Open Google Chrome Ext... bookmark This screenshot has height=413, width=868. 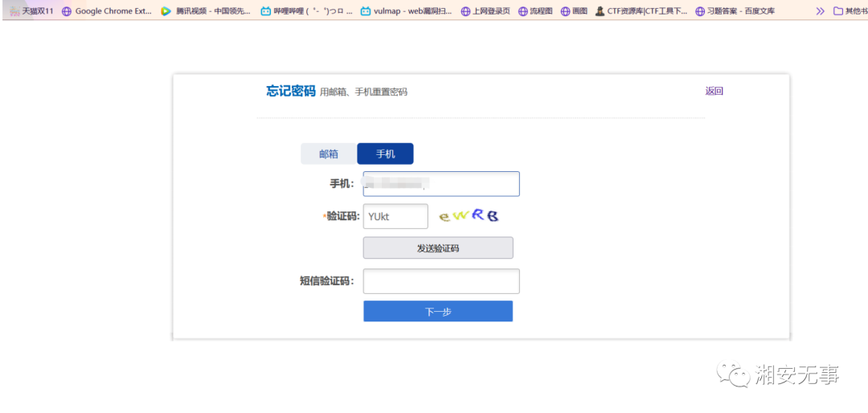point(106,10)
